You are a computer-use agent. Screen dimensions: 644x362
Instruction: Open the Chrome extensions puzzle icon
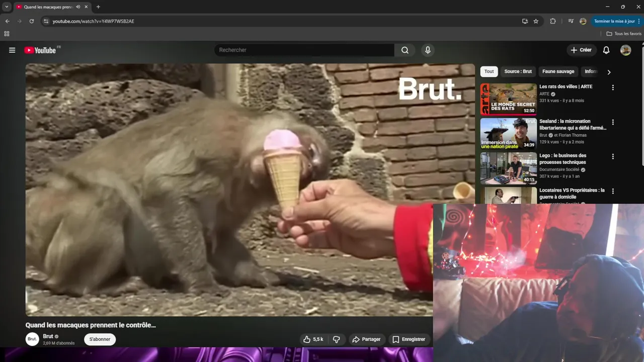click(x=553, y=21)
